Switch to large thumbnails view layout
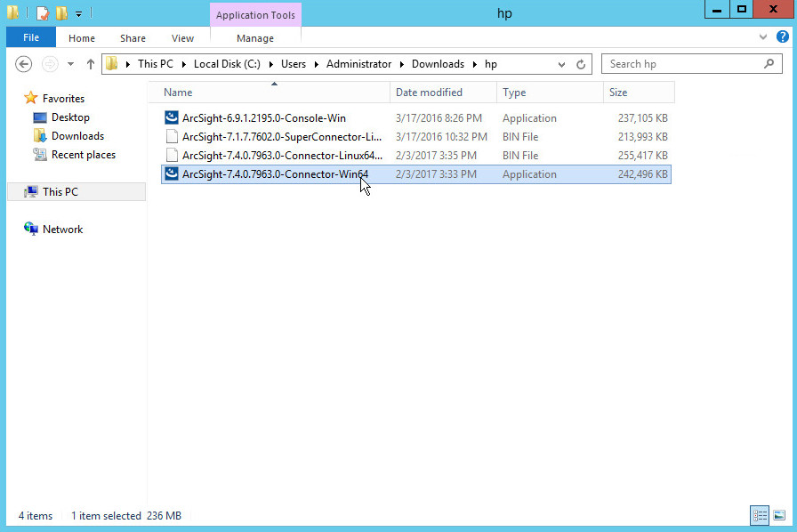 tap(779, 515)
